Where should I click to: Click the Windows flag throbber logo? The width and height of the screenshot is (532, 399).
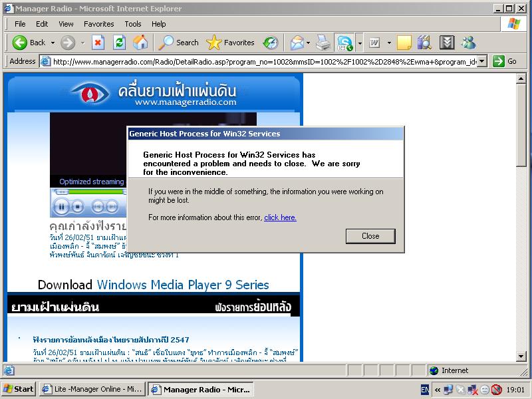513,24
